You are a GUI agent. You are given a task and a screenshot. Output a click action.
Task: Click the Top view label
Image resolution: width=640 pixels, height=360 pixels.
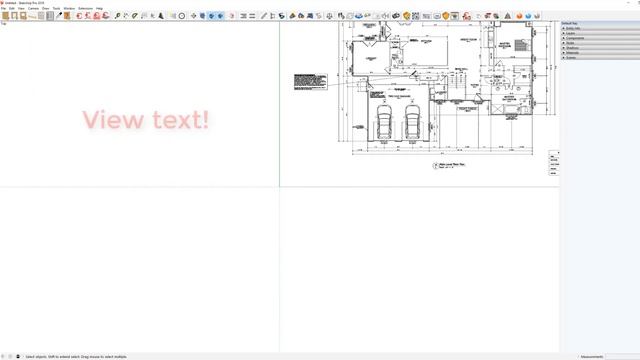coord(3,24)
